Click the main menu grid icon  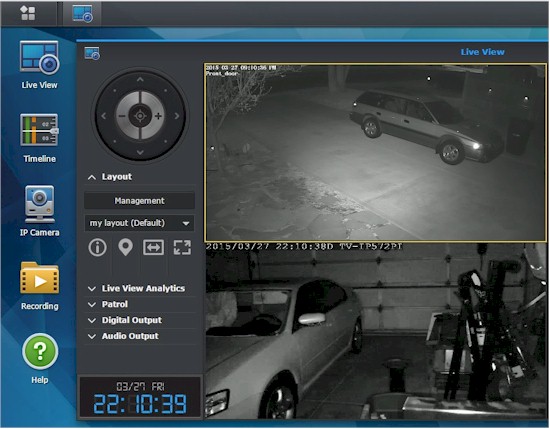[x=28, y=13]
